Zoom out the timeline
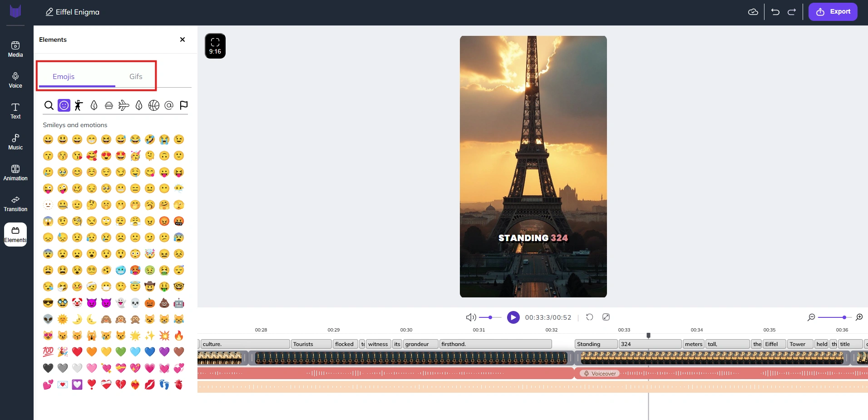Viewport: 868px width, 420px height. pos(811,317)
